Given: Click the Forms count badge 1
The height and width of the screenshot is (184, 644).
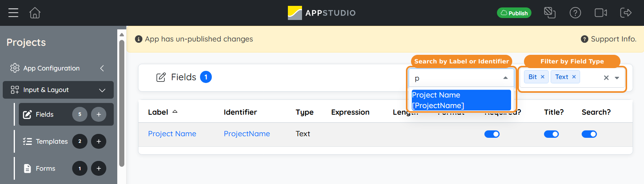Looking at the screenshot, I should [x=80, y=168].
